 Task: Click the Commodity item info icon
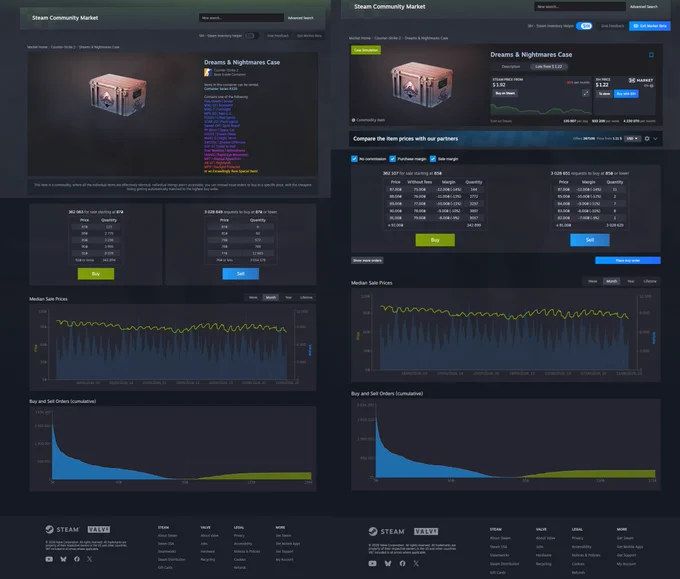353,120
